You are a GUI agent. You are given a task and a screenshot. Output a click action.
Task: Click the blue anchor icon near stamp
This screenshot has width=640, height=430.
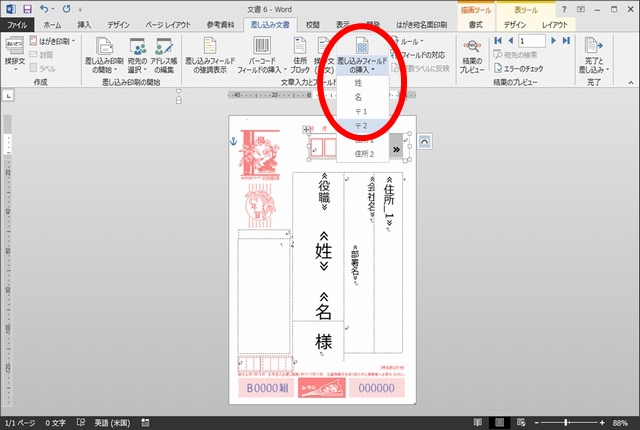[233, 141]
